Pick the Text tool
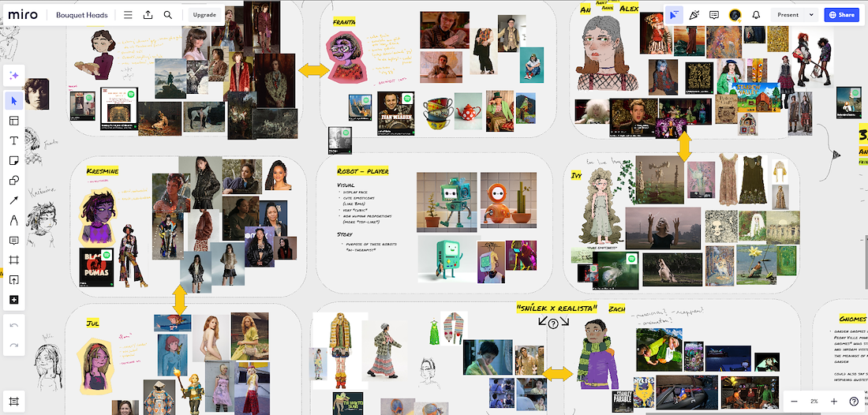Viewport: 868px width, 415px height. (x=14, y=140)
